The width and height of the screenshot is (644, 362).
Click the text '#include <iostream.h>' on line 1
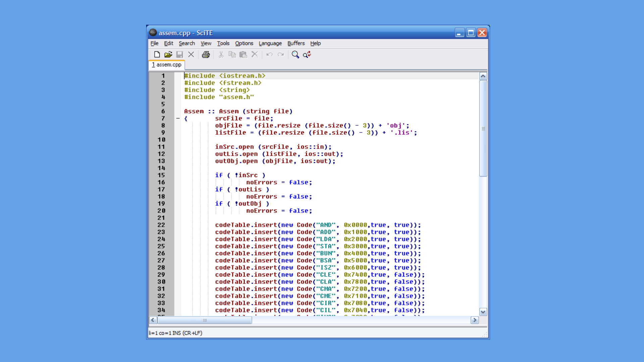[225, 76]
